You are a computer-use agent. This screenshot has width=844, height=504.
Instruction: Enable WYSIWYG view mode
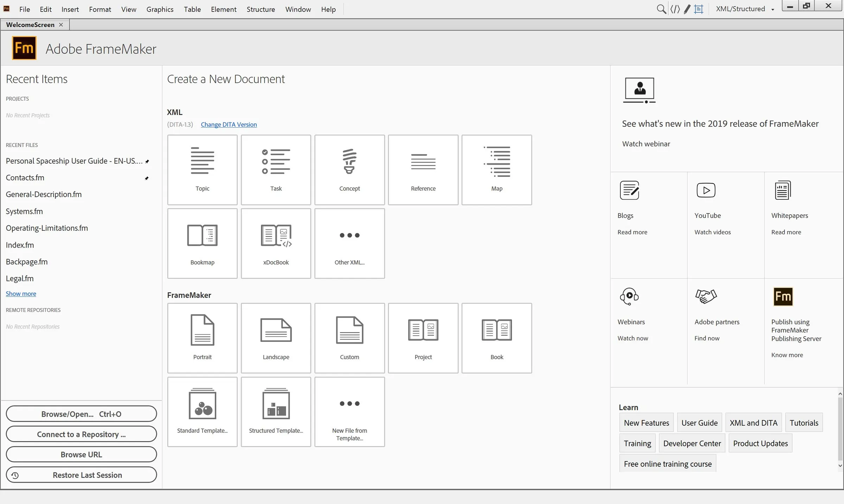pos(699,9)
